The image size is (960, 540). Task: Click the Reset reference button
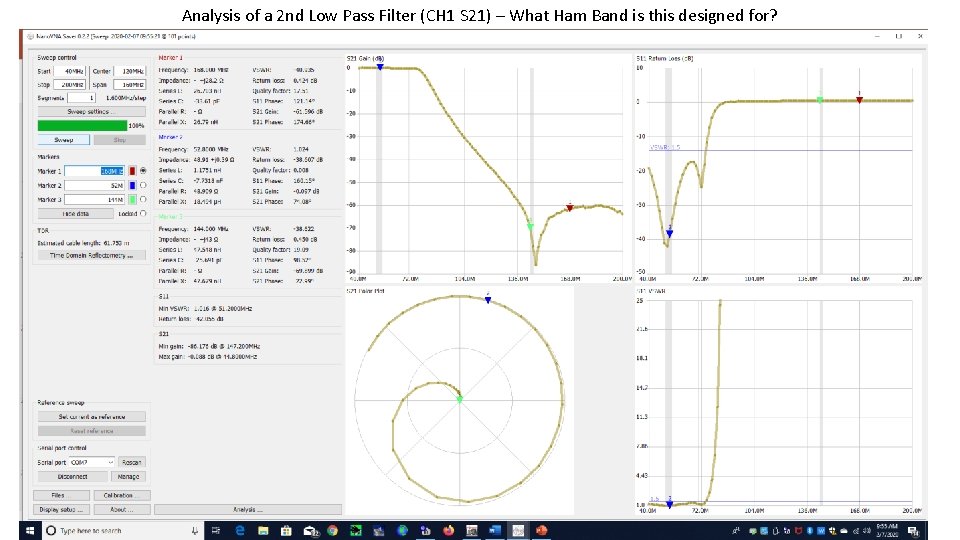pyautogui.click(x=92, y=430)
